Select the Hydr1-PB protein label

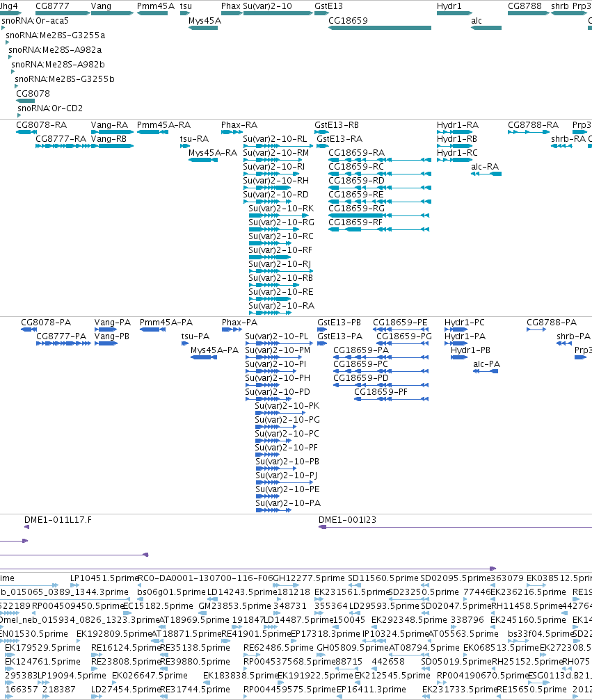pyautogui.click(x=470, y=350)
